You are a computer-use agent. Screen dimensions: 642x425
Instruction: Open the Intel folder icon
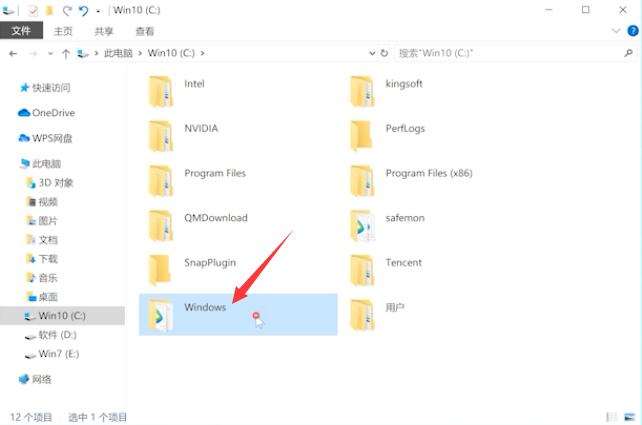[x=160, y=91]
